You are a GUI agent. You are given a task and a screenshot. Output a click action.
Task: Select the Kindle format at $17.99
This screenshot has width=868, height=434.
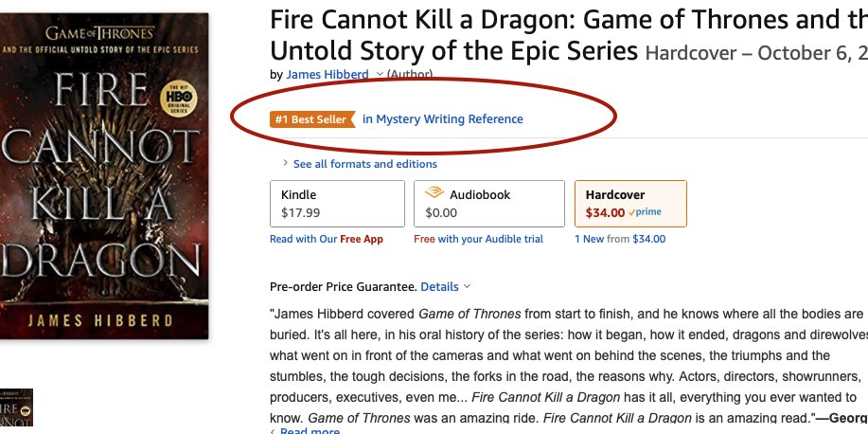tap(337, 203)
